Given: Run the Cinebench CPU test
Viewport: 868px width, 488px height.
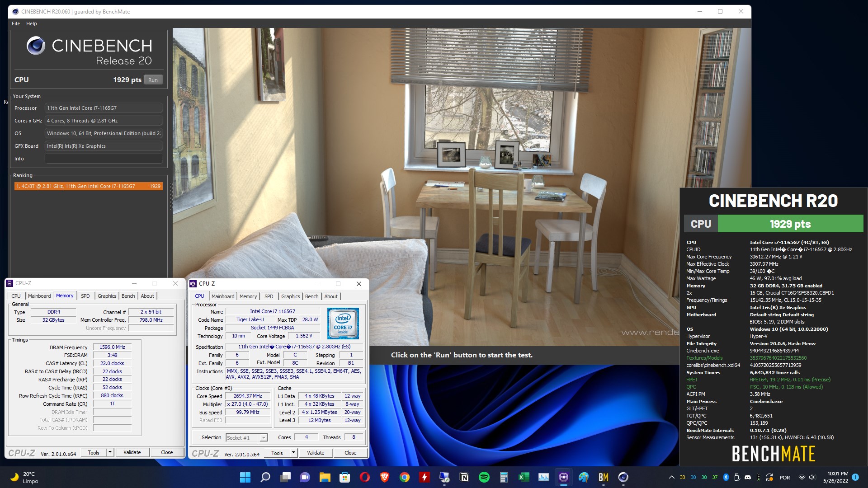Looking at the screenshot, I should tap(153, 80).
